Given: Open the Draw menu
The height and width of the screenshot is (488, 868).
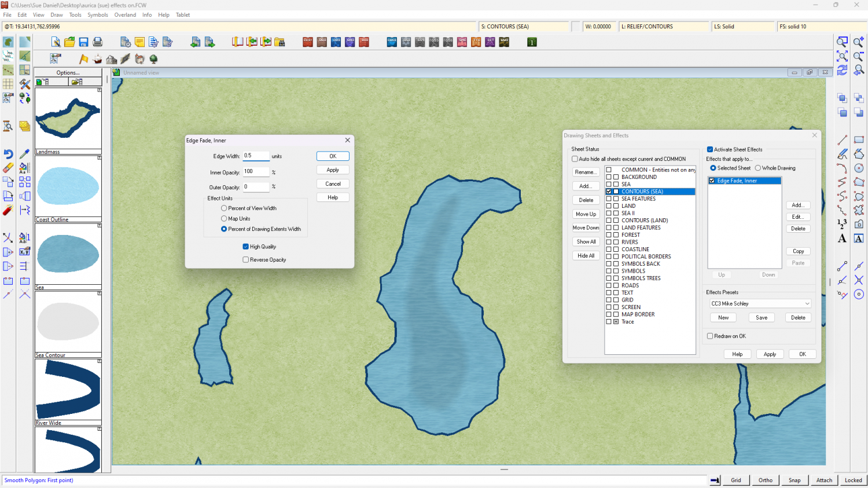Looking at the screenshot, I should (x=57, y=15).
